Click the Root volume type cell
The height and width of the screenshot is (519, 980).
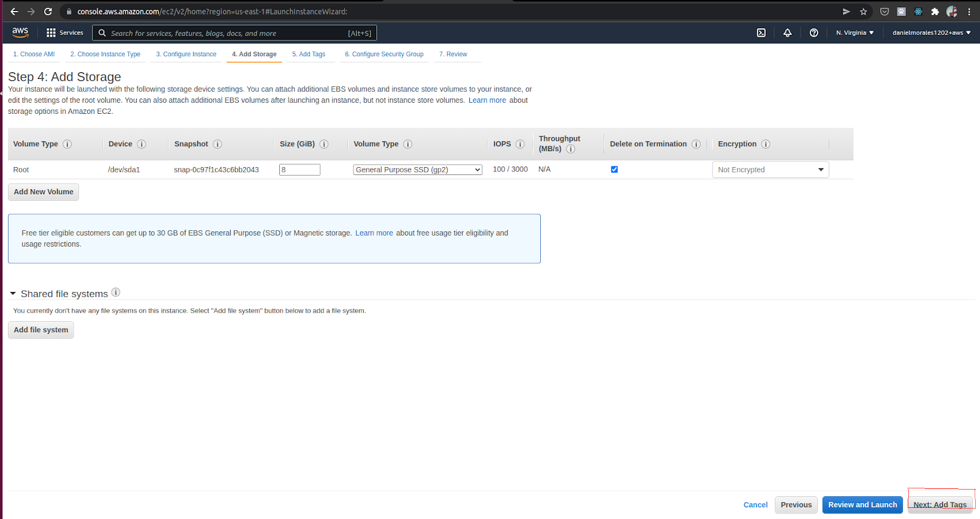click(x=21, y=170)
